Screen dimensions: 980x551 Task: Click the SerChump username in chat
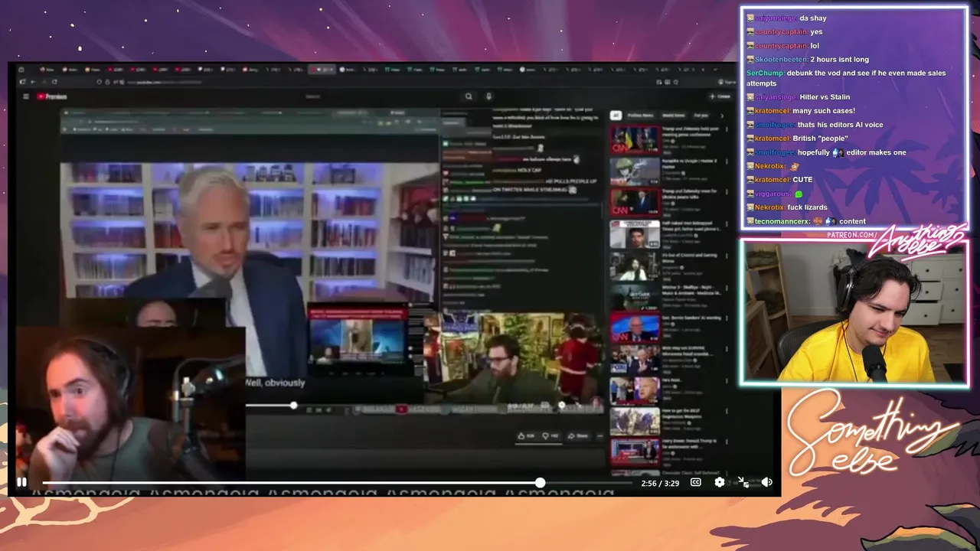pyautogui.click(x=766, y=73)
